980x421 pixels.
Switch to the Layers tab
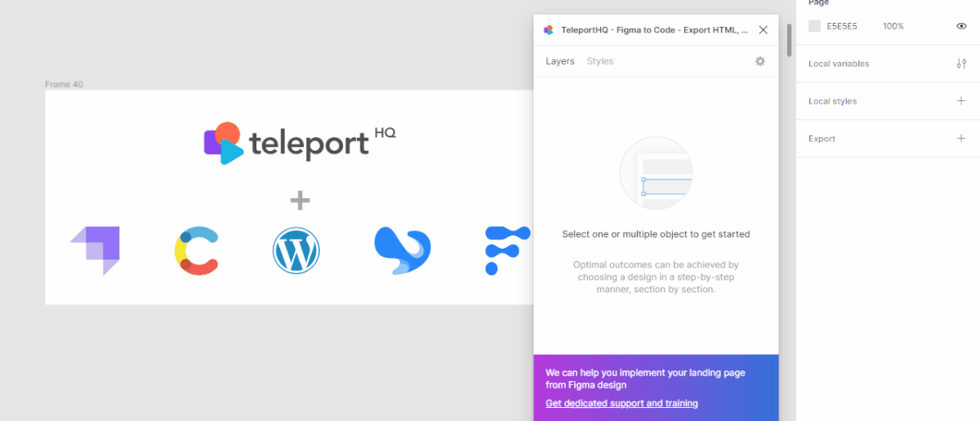click(559, 61)
